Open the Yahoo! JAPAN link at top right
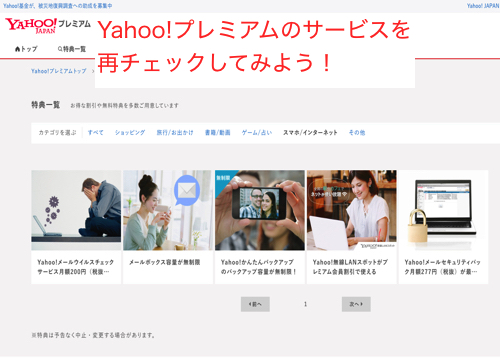The height and width of the screenshot is (360, 500). pyautogui.click(x=483, y=6)
